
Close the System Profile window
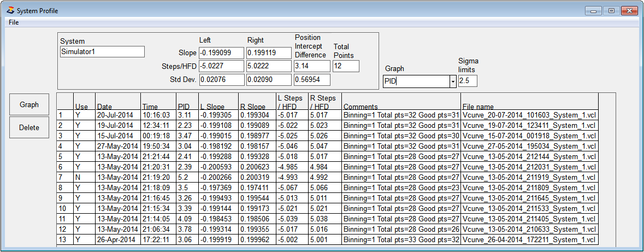(x=629, y=11)
